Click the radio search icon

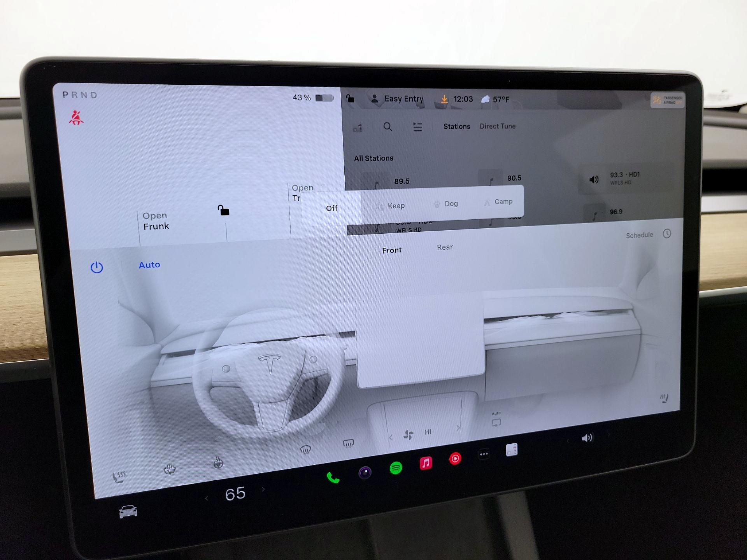[388, 127]
